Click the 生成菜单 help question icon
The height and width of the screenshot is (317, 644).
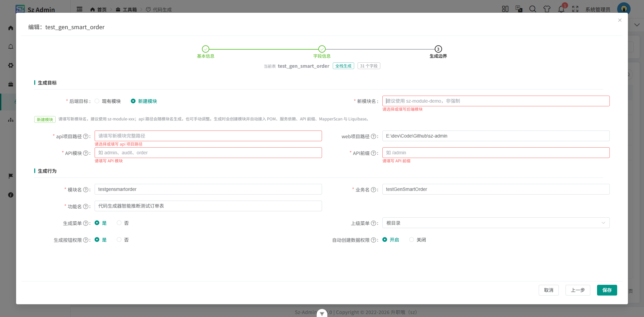click(x=86, y=223)
